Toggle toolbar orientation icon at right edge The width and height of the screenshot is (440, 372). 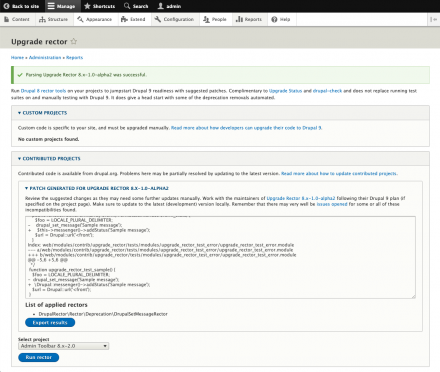[x=433, y=19]
